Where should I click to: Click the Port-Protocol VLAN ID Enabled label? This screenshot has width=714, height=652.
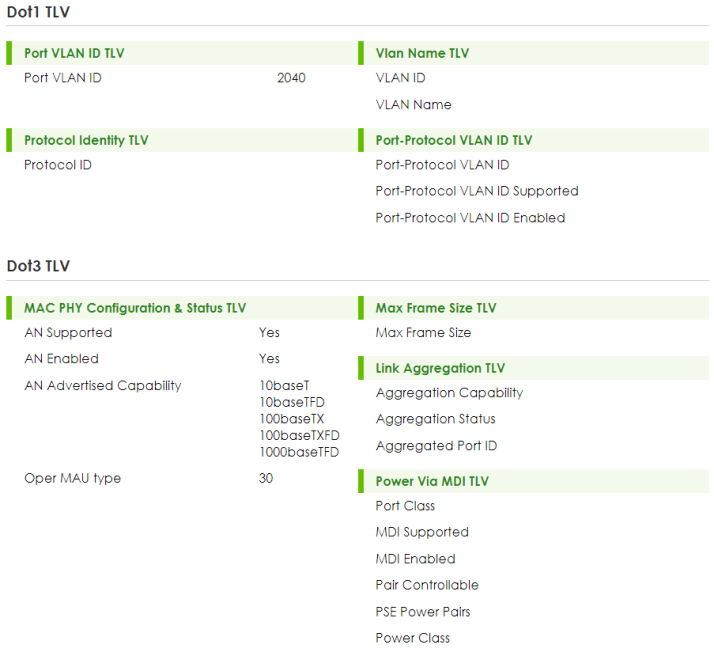tap(470, 218)
